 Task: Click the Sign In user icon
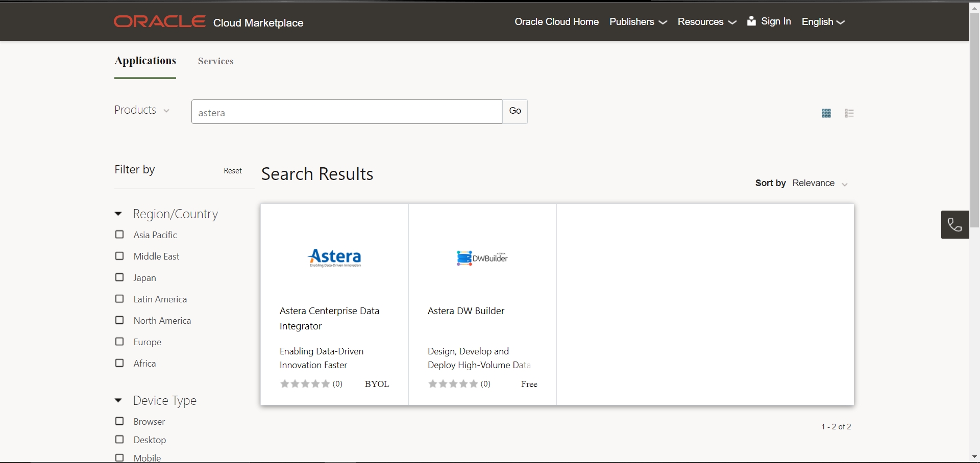click(751, 21)
